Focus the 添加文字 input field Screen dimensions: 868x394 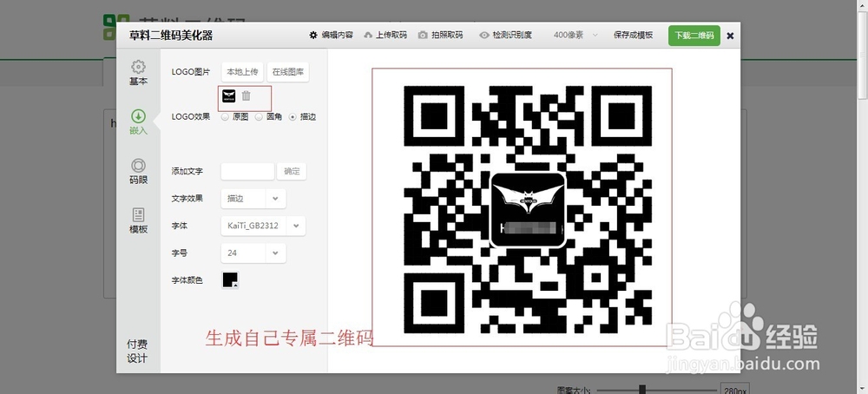coord(247,172)
